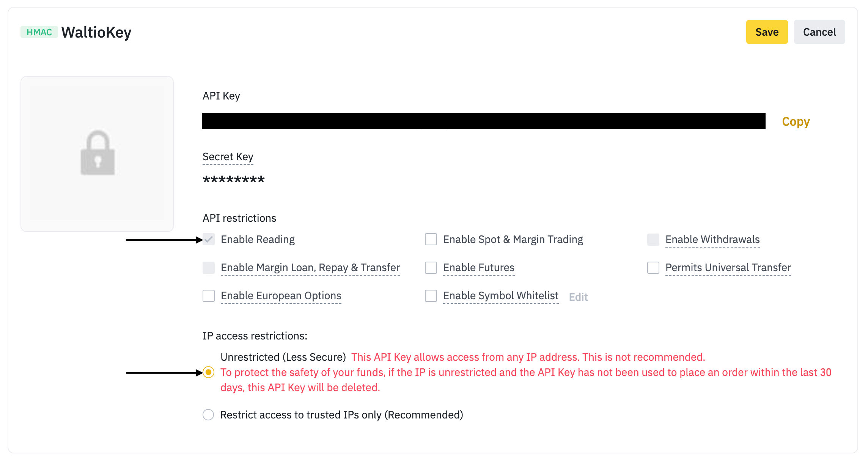Enable Spot & Margin Trading
Screen dimensions: 868x461
(x=431, y=240)
